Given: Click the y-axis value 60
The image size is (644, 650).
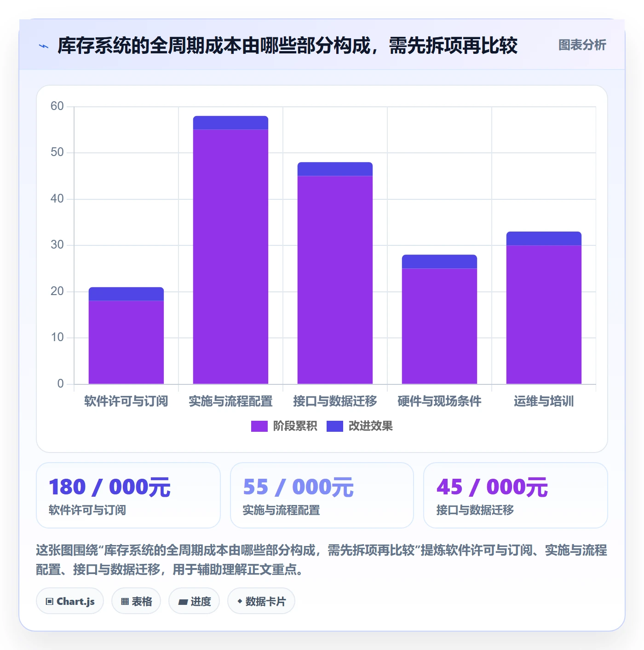Looking at the screenshot, I should [x=57, y=106].
